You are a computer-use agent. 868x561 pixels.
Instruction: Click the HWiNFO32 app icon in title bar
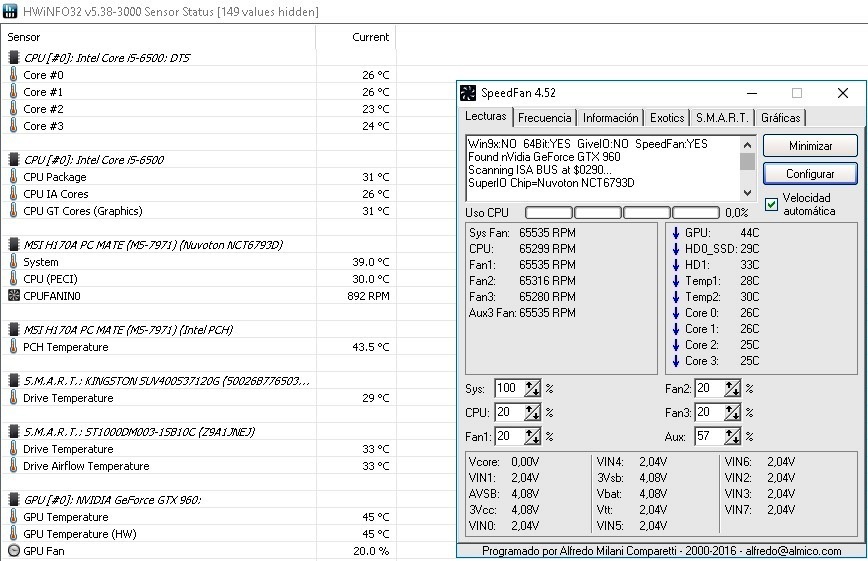click(9, 11)
